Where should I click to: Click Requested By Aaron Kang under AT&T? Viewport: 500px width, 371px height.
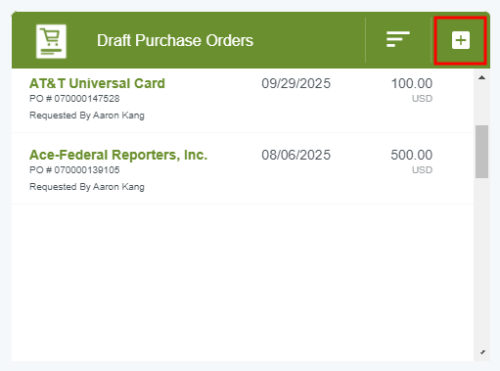click(87, 115)
